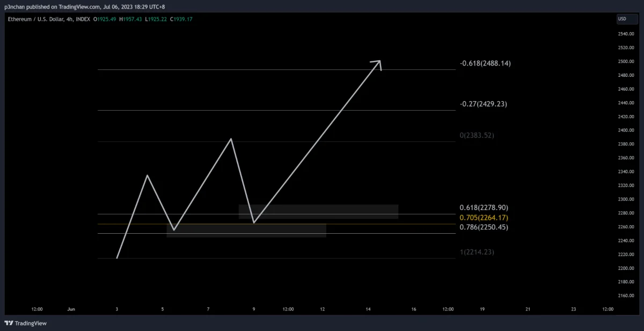Open the USD currency selector
The width and height of the screenshot is (644, 331).
pos(623,19)
